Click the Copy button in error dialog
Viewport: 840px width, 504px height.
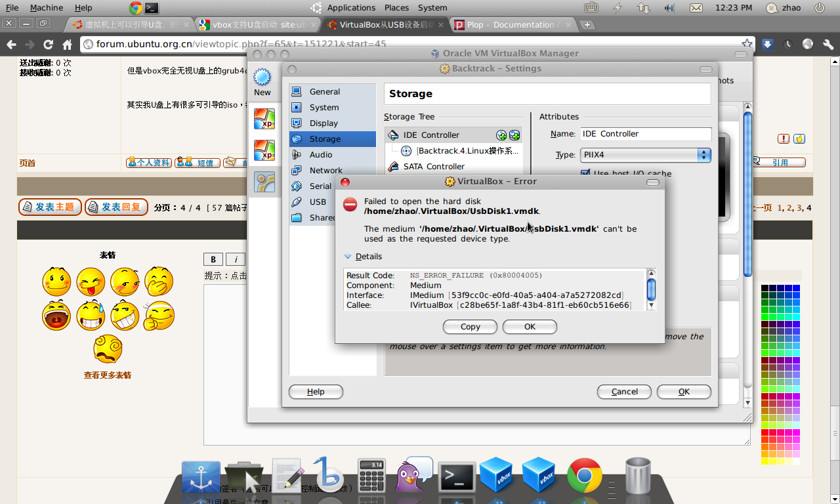coord(470,327)
